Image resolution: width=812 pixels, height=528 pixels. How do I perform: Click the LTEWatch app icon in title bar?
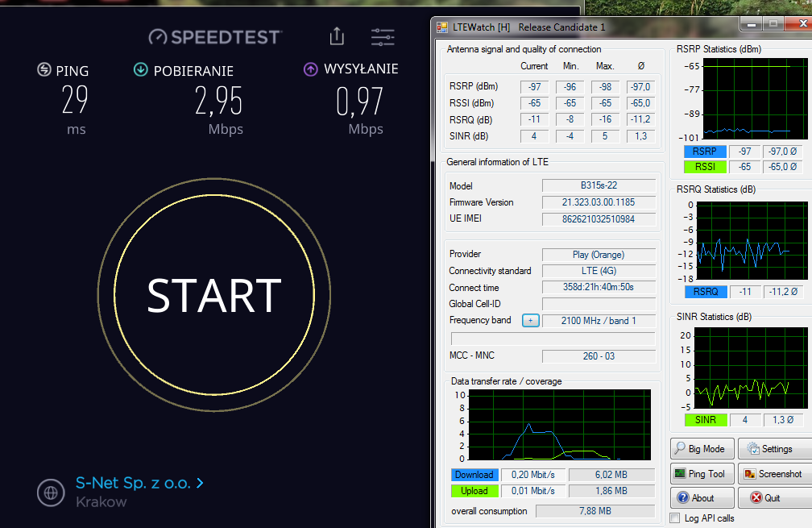click(441, 27)
